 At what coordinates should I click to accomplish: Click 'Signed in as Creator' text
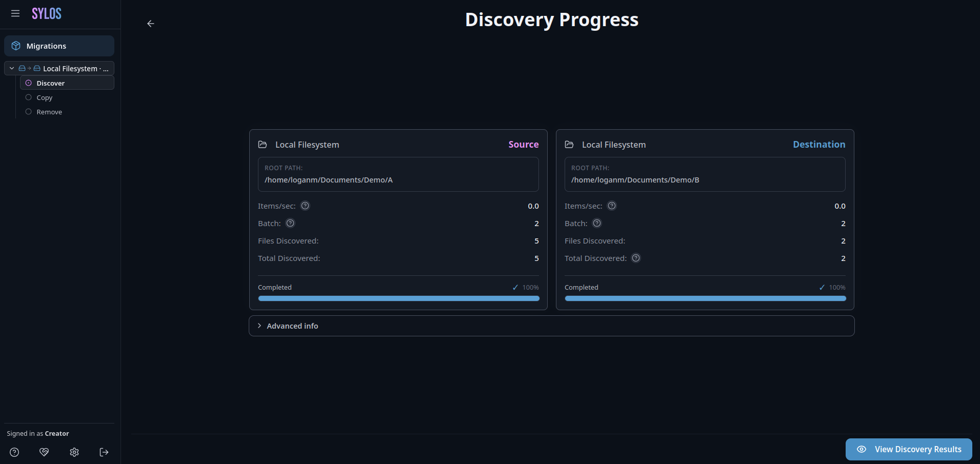(38, 434)
